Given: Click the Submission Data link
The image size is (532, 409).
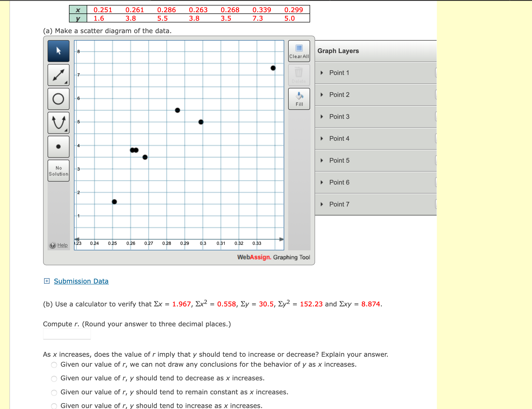Looking at the screenshot, I should point(81,281).
